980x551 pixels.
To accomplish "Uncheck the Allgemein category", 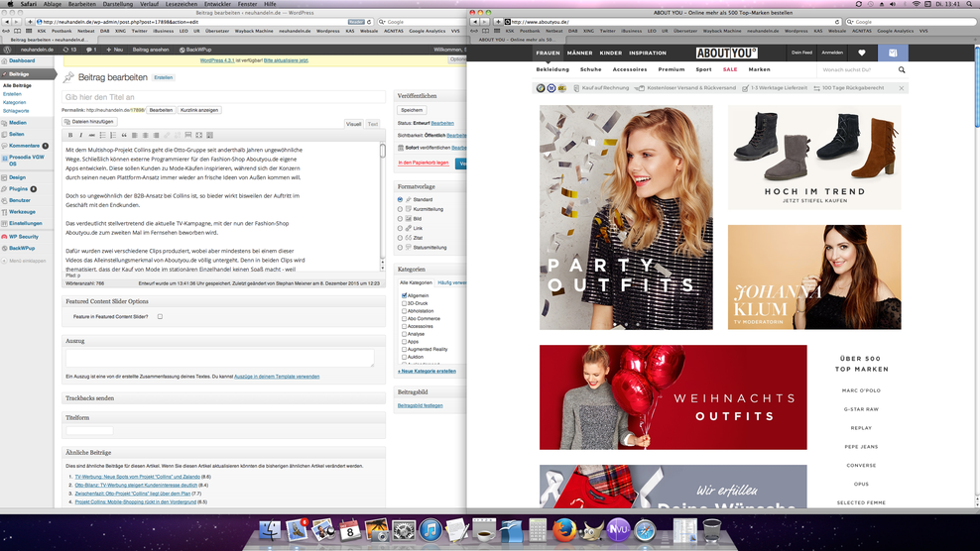I will pos(405,295).
